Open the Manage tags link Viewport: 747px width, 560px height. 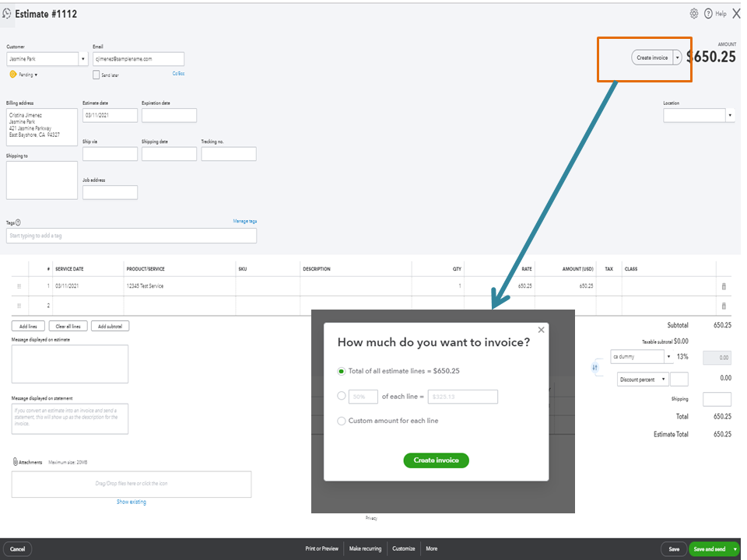(x=245, y=221)
